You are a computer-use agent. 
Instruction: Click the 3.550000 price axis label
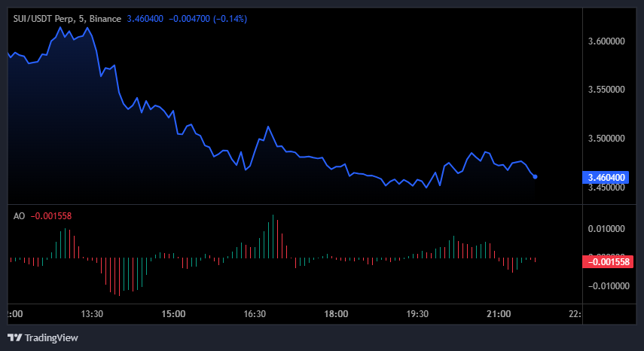pyautogui.click(x=607, y=90)
